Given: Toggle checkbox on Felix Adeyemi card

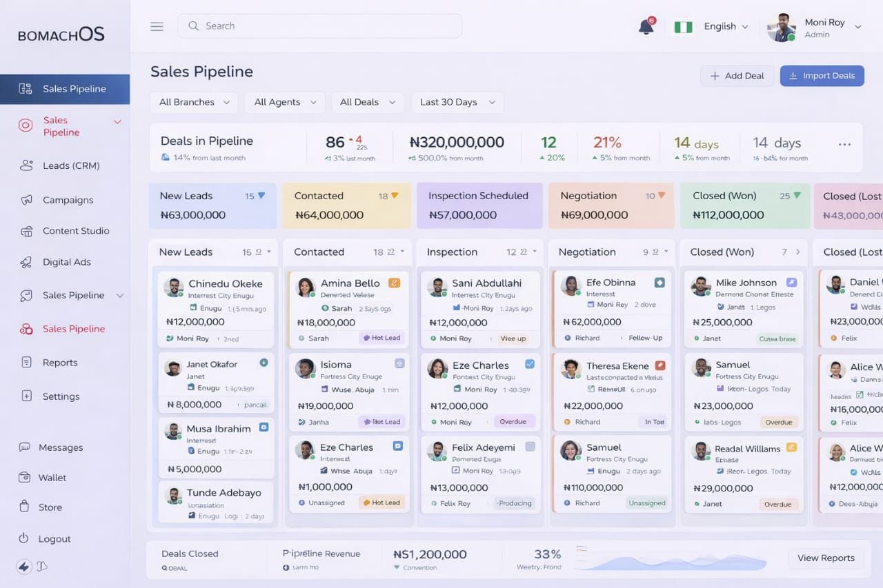Looking at the screenshot, I should 530,447.
